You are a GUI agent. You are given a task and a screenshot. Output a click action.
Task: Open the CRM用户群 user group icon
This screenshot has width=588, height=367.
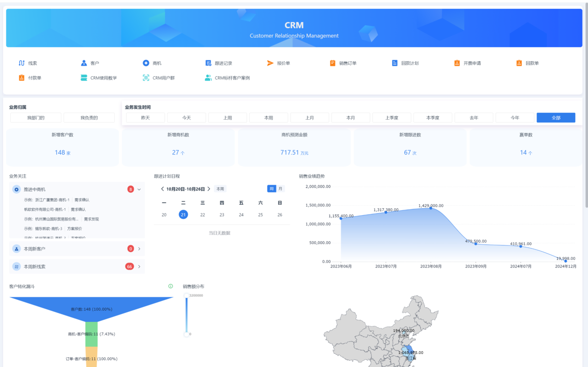(x=146, y=78)
